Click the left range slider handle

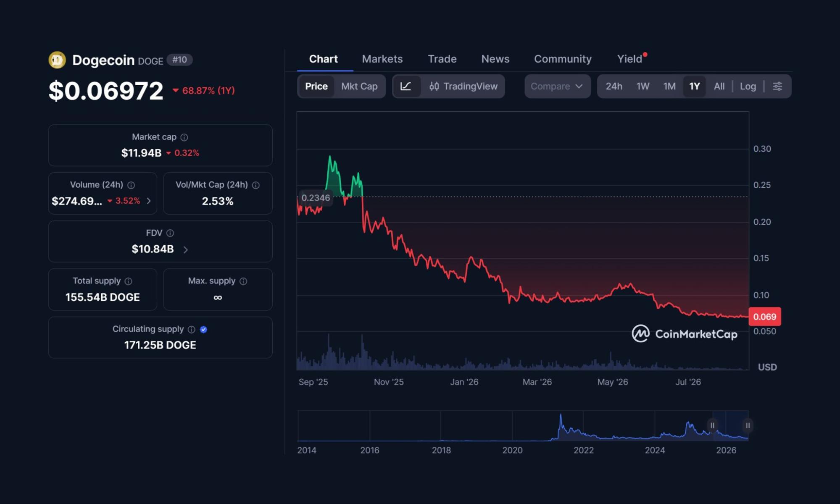pyautogui.click(x=712, y=425)
